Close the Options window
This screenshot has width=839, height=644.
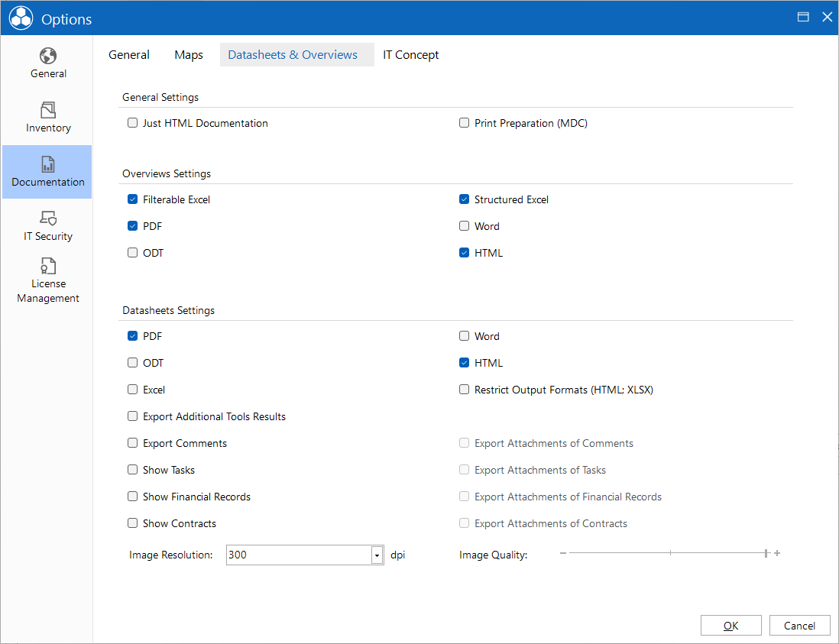(x=828, y=17)
